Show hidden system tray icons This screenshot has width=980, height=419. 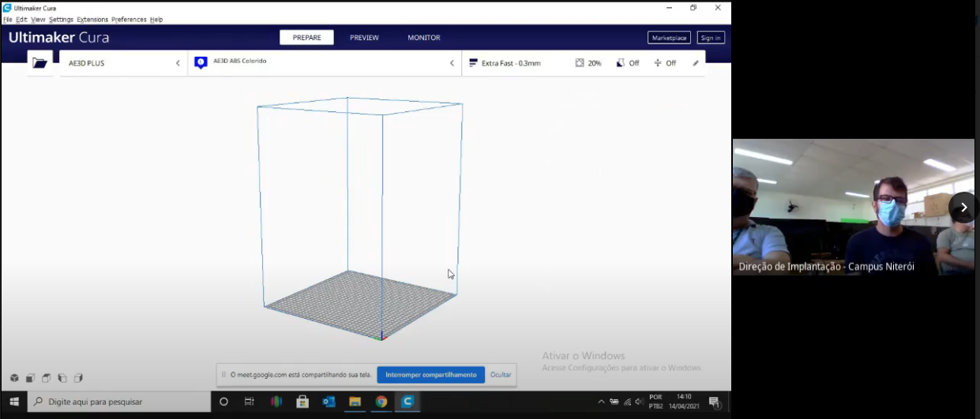coord(601,402)
